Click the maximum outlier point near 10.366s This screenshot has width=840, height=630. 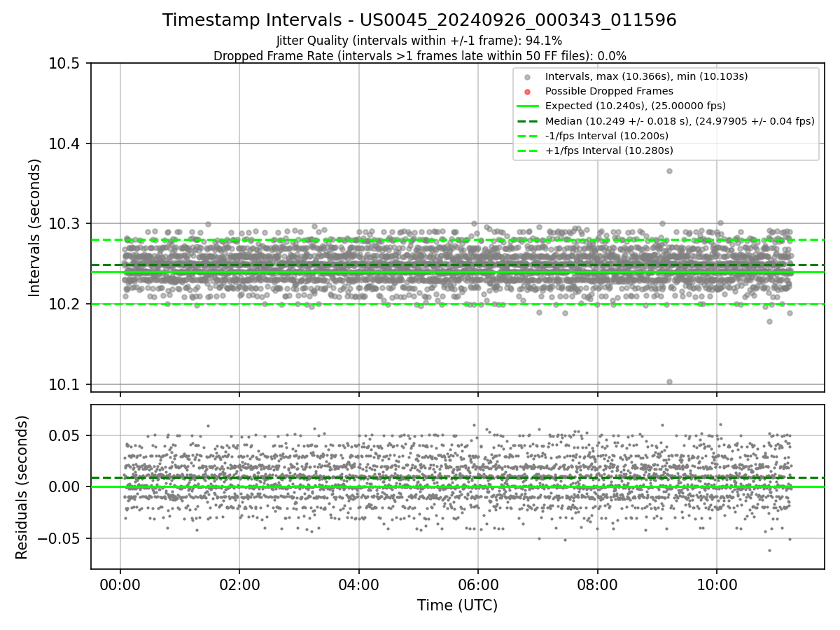click(x=669, y=171)
